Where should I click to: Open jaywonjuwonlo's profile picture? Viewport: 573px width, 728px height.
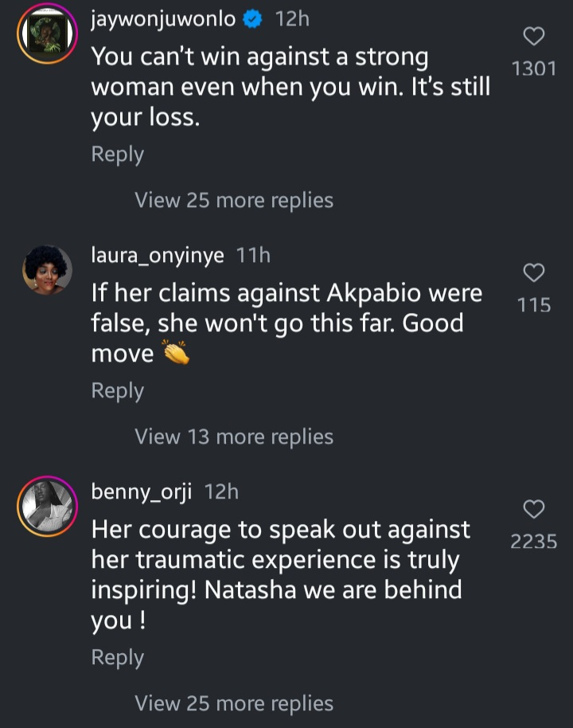pos(47,36)
